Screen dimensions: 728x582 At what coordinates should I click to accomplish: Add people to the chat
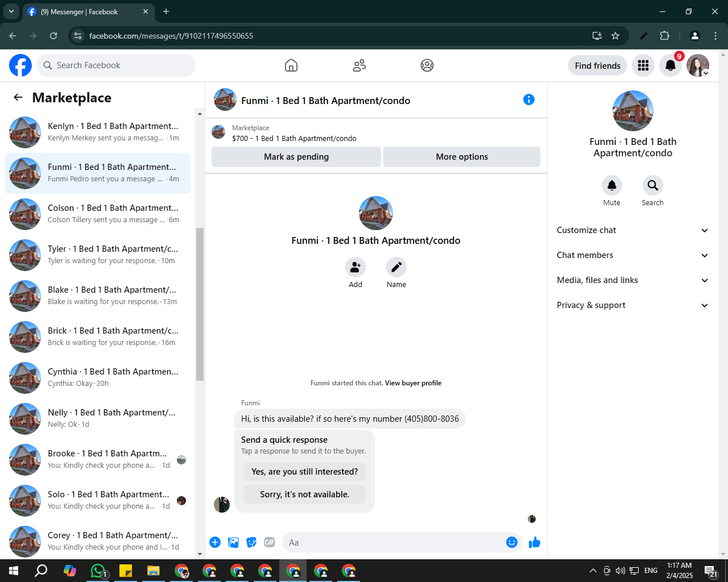tap(355, 267)
